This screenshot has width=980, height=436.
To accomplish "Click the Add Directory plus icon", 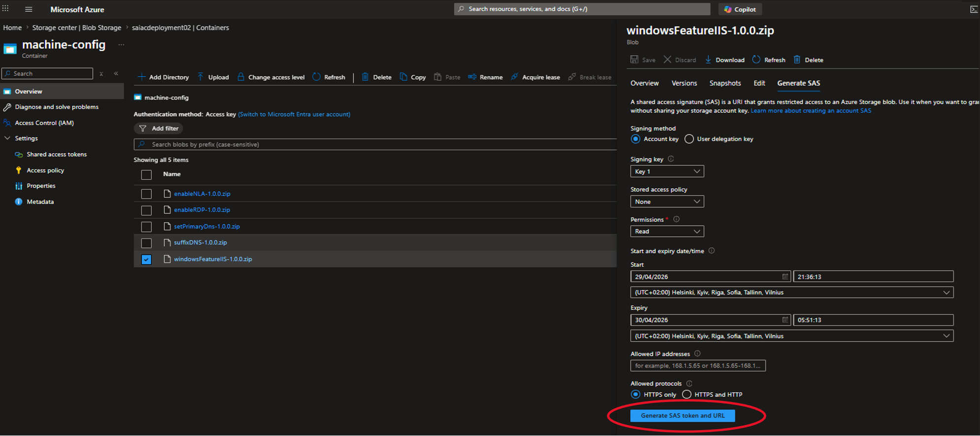I will [x=141, y=77].
